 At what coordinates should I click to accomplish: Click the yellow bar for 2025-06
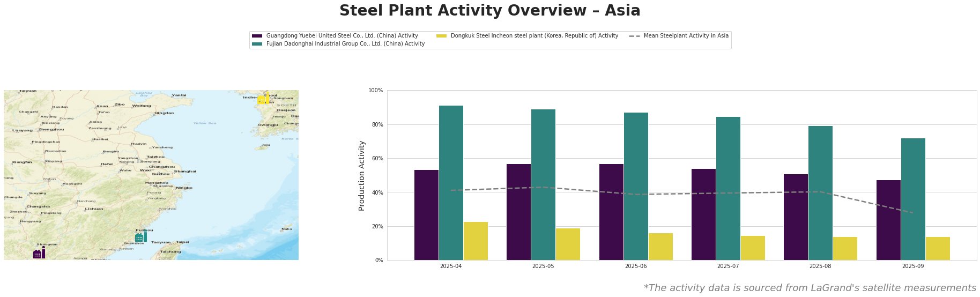[660, 247]
